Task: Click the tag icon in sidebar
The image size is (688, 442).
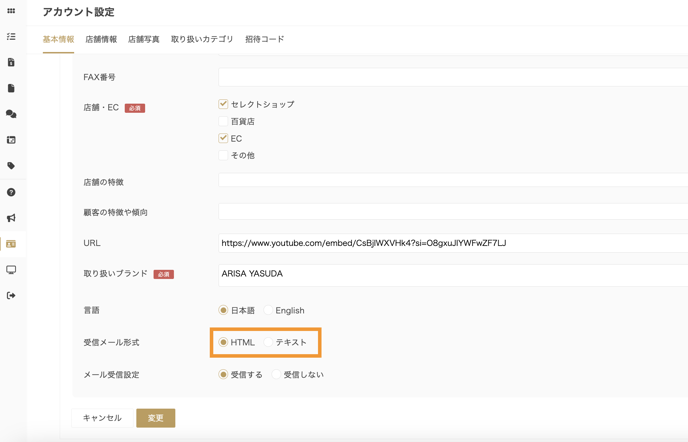Action: (11, 166)
